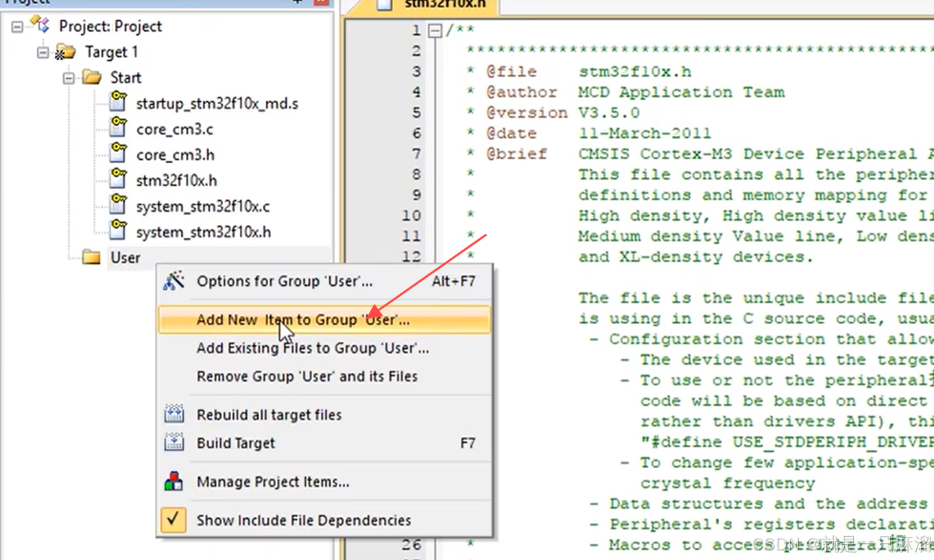
Task: Select system_stm32f10x.c in project tree
Action: tap(202, 206)
